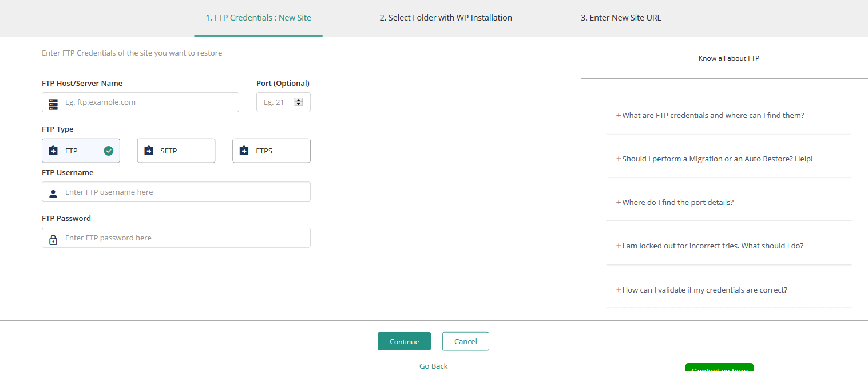Click the clipboard icon on the SFTP option
Screen dimensions: 868x371
click(149, 151)
